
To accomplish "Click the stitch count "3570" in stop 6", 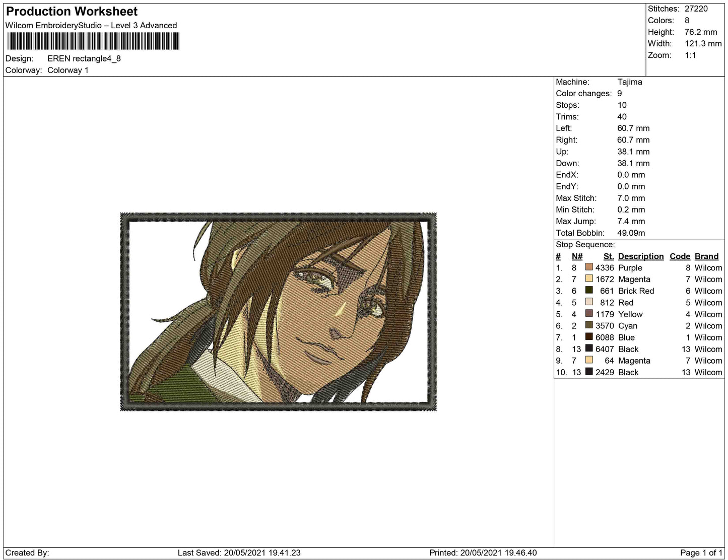I will (x=605, y=325).
